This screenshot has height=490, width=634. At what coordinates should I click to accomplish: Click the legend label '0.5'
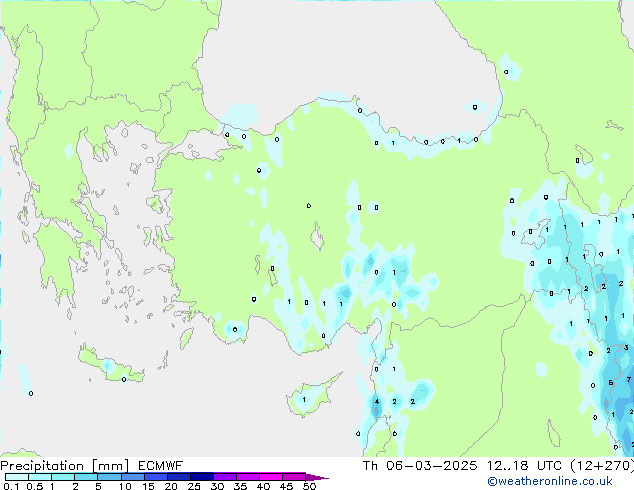(x=34, y=486)
